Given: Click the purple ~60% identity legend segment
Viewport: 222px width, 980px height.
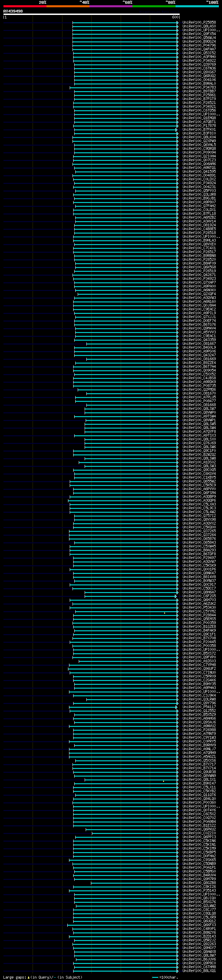Looking at the screenshot, I should (x=111, y=6).
